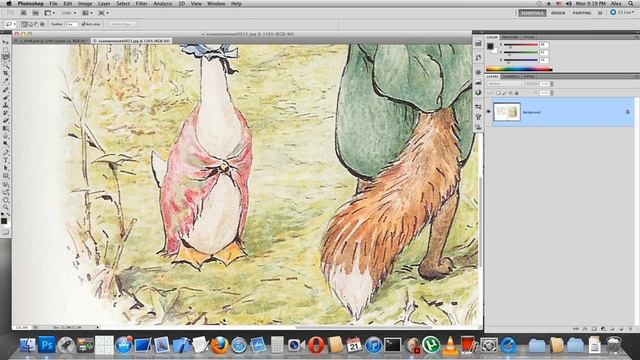Open the Fill slider dropdown arrow

pyautogui.click(x=552, y=93)
